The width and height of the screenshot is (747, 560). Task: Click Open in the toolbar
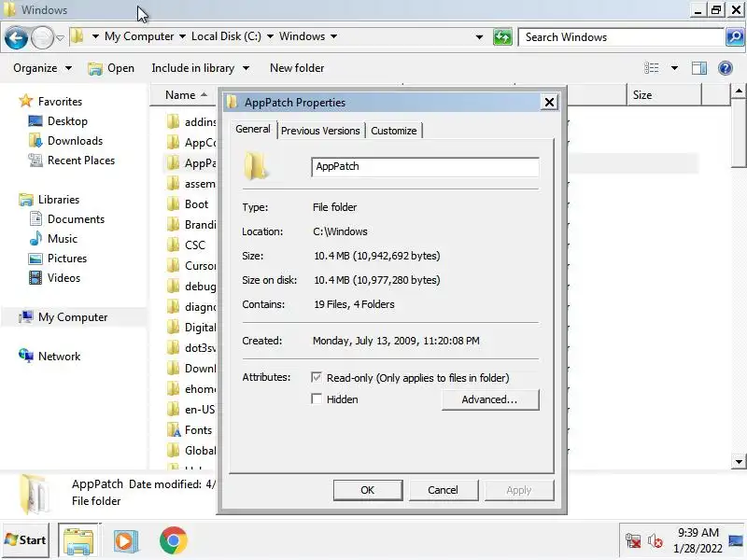pos(111,68)
